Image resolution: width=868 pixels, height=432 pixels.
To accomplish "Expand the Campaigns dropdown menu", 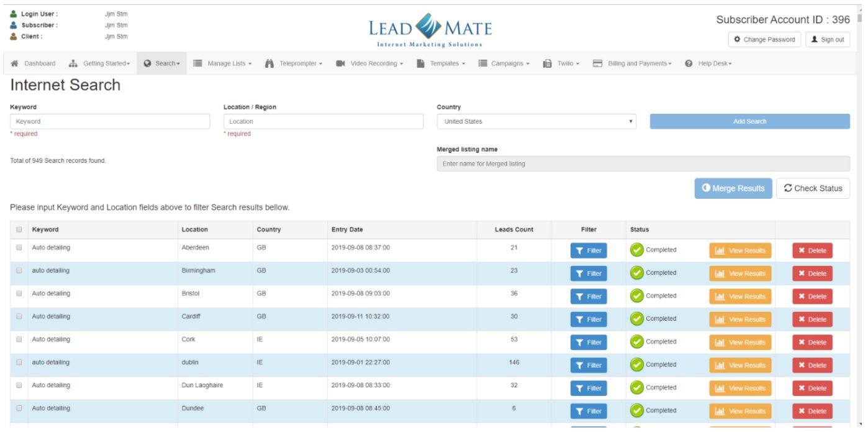I will [x=507, y=63].
